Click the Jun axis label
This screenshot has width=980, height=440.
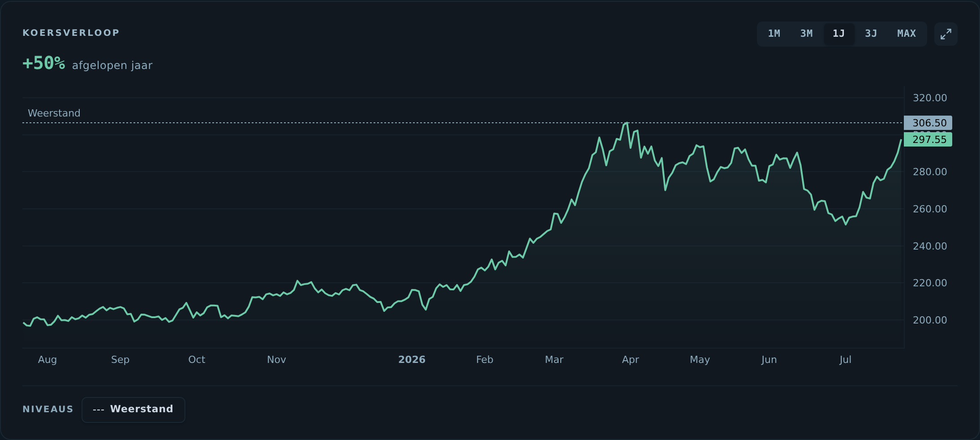[x=769, y=360]
